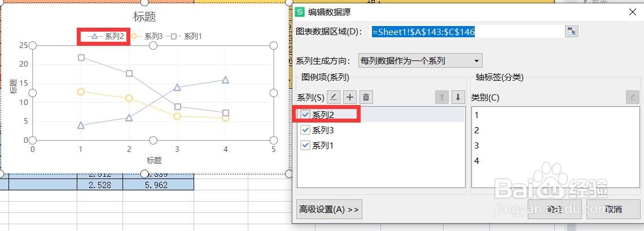Click the plot area's right-middle handle
This screenshot has height=231, width=644.
pyautogui.click(x=274, y=93)
